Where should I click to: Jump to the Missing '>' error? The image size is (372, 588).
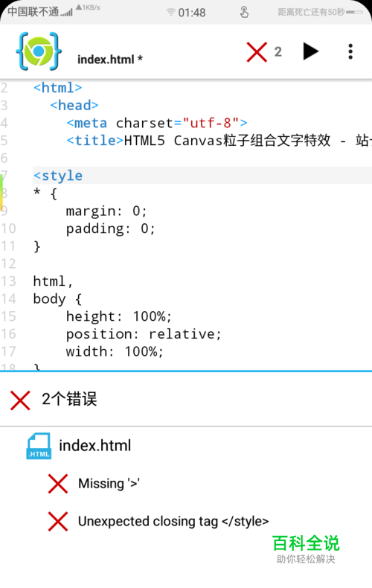[109, 483]
